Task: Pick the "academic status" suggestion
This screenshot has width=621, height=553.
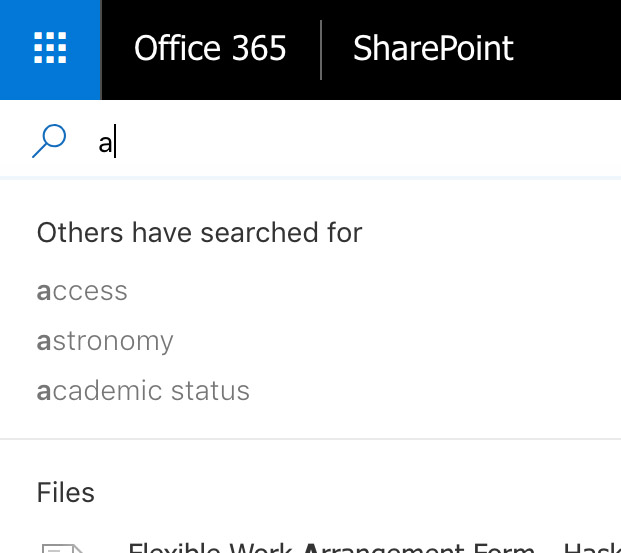Action: coord(143,391)
